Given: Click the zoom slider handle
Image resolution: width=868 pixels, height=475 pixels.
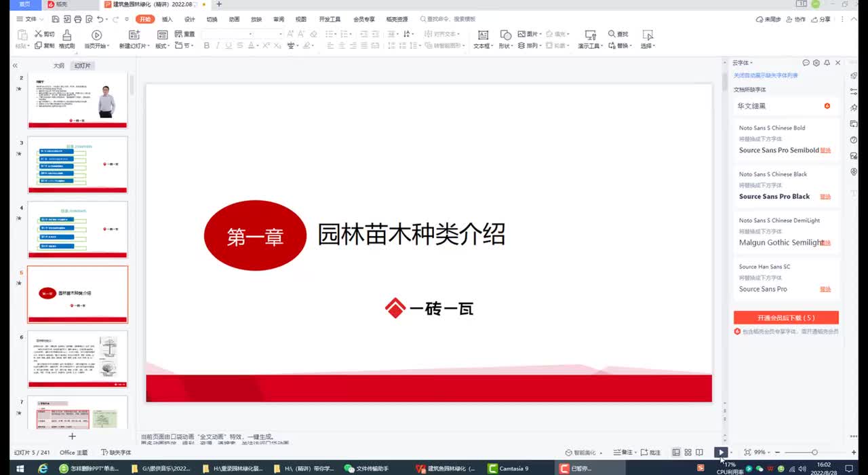Looking at the screenshot, I should [x=814, y=453].
